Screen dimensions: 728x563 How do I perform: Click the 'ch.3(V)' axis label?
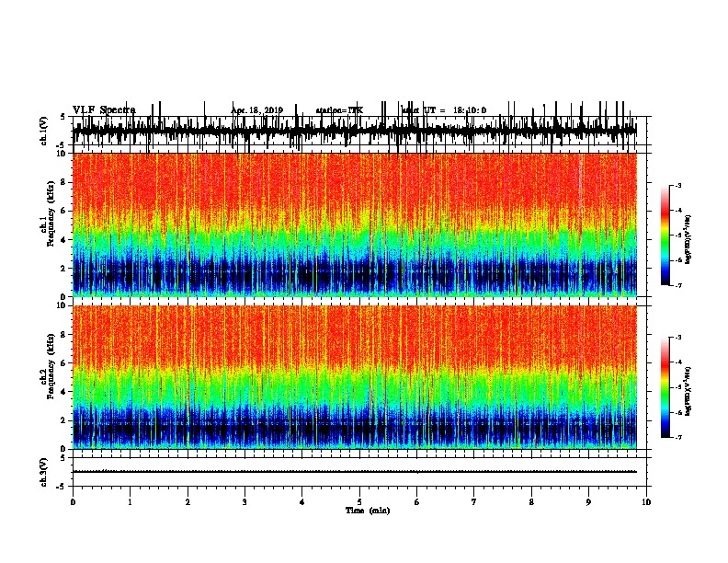point(44,472)
